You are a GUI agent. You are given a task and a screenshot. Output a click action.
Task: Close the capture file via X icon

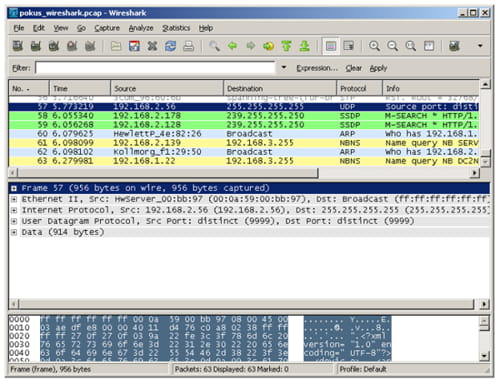tap(152, 46)
